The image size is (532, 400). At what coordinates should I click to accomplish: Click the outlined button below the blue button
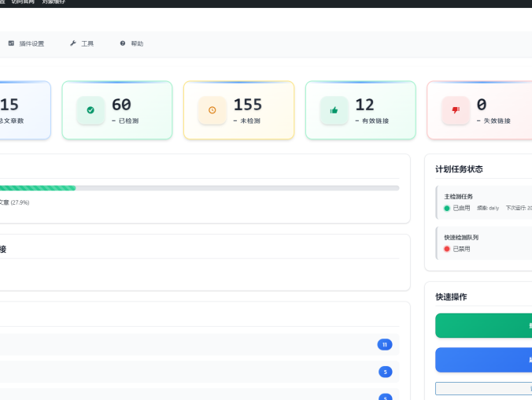pyautogui.click(x=483, y=388)
